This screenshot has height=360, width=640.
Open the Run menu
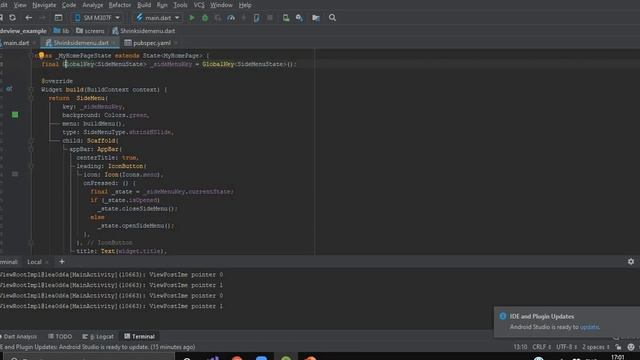click(162, 5)
